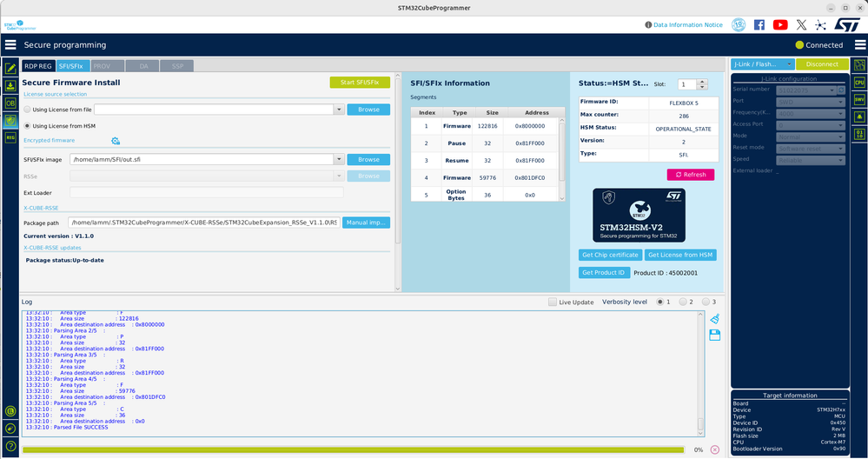Open the ST logo website link
This screenshot has height=459, width=868.
tap(847, 25)
